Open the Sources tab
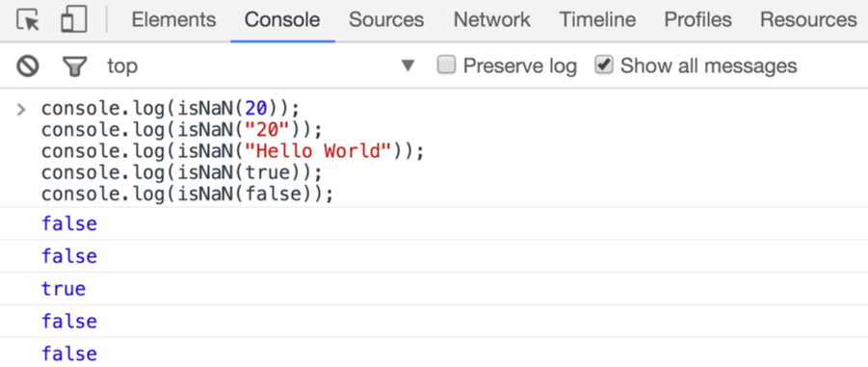This screenshot has height=367, width=868. coord(386,20)
